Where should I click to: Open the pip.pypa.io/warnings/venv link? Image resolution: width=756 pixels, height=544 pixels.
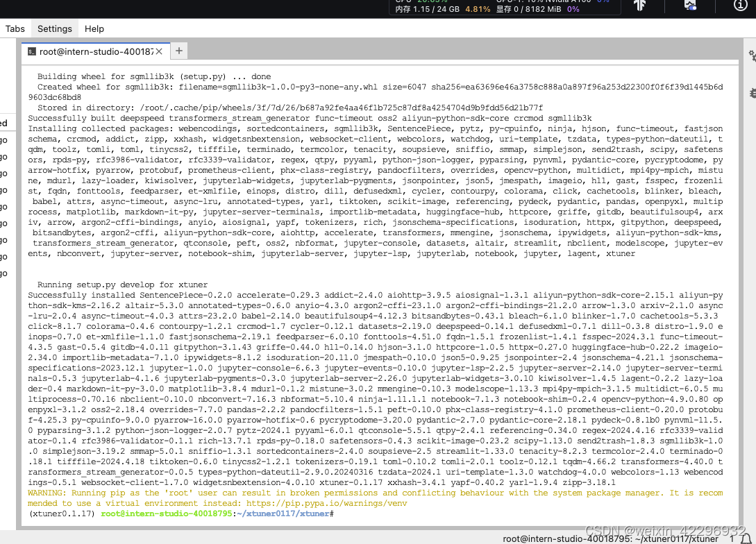(x=326, y=503)
